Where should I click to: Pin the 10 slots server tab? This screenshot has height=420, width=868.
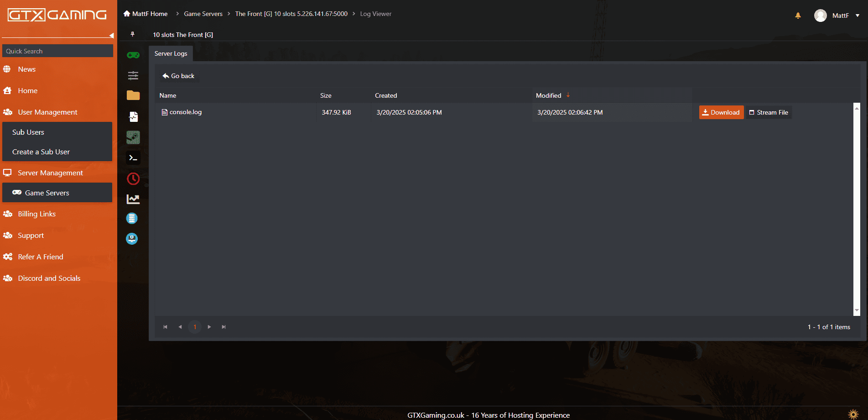coord(133,34)
